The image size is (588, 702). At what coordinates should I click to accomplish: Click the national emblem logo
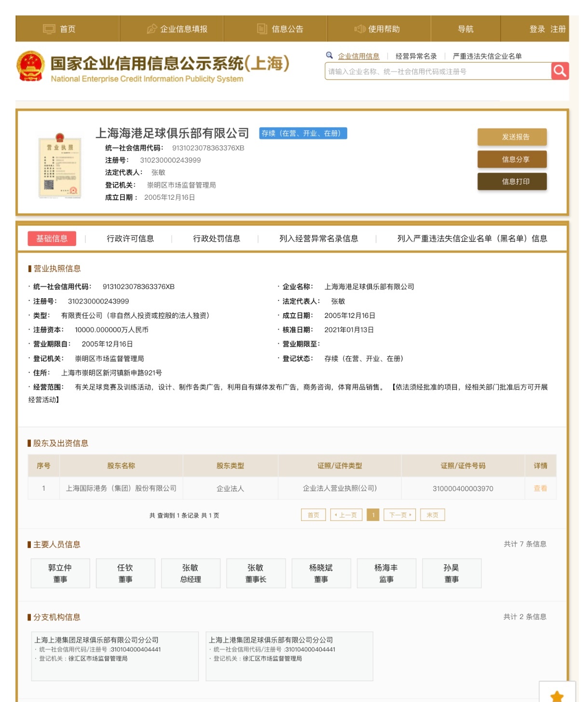click(x=30, y=67)
